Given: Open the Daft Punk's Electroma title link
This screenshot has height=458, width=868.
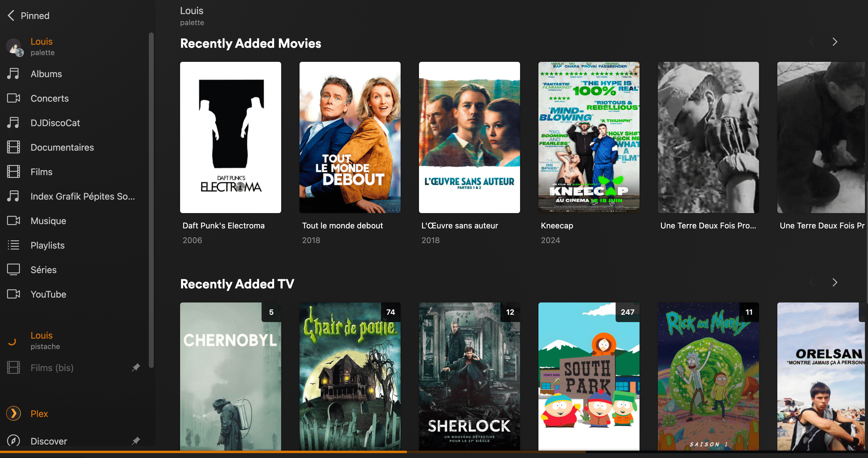Looking at the screenshot, I should point(223,226).
